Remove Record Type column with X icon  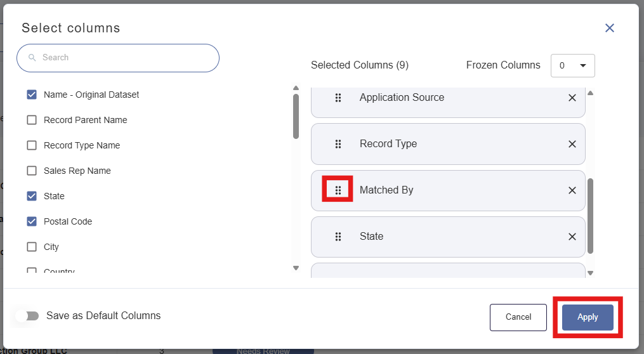[572, 144]
